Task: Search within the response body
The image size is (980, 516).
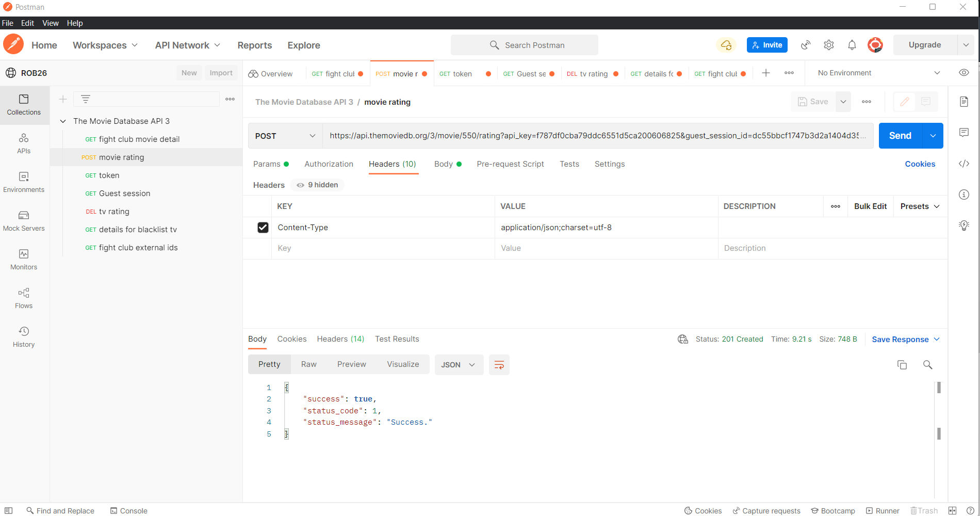Action: point(927,365)
